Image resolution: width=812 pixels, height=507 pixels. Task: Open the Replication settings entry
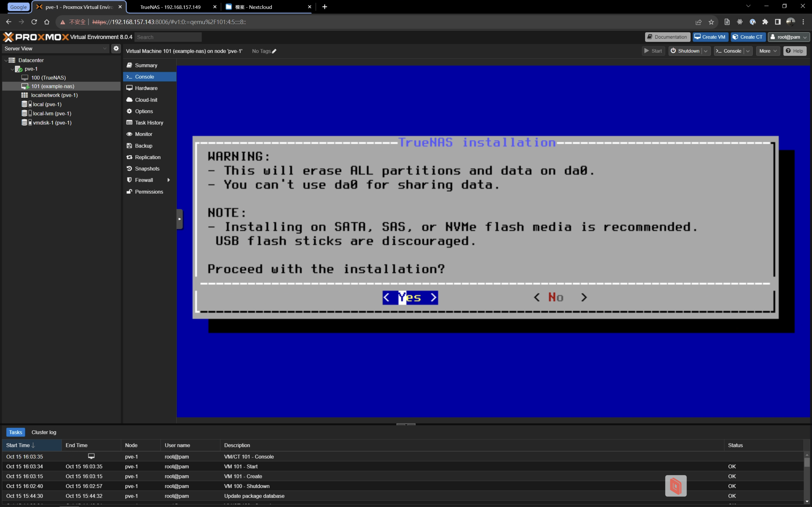coord(147,157)
